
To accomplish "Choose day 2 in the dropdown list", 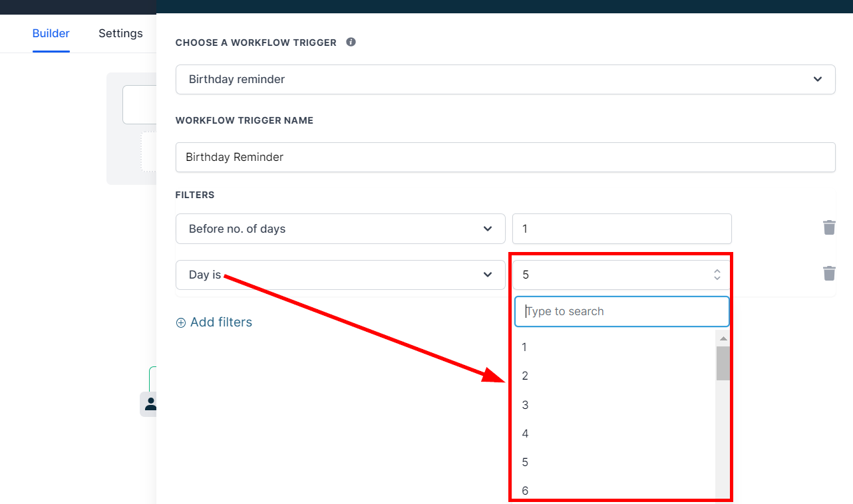I will pos(525,376).
